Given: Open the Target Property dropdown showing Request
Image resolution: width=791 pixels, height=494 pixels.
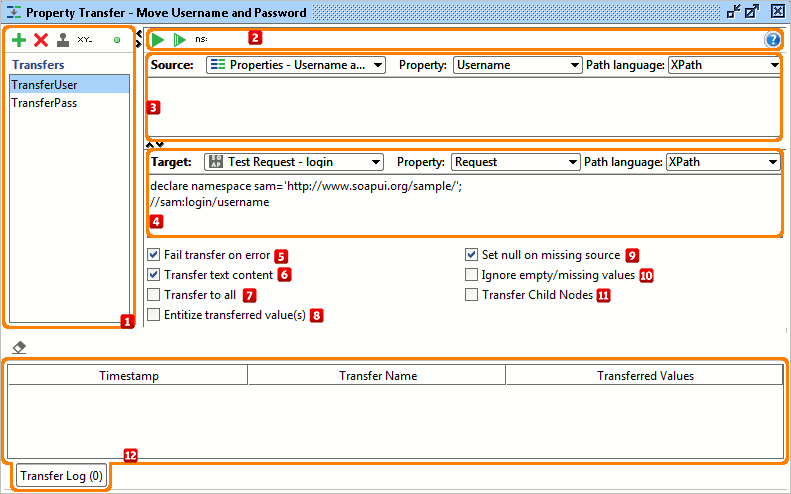Looking at the screenshot, I should tap(515, 161).
